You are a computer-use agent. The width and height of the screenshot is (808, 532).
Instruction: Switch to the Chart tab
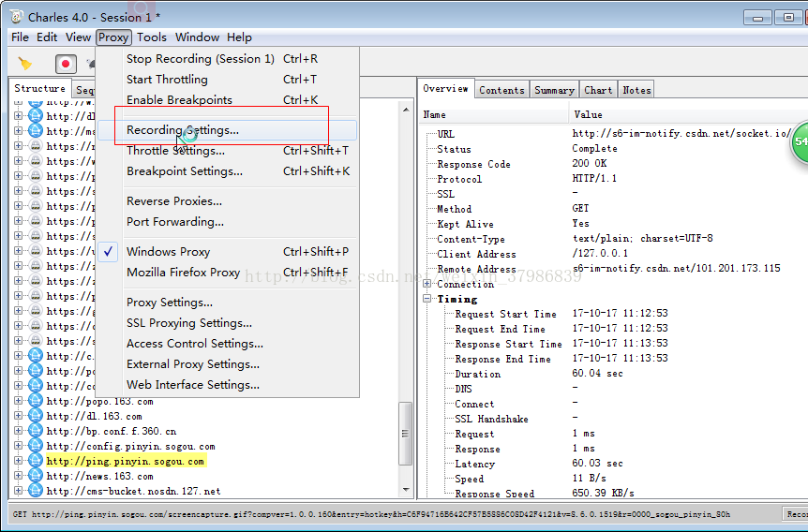[598, 90]
